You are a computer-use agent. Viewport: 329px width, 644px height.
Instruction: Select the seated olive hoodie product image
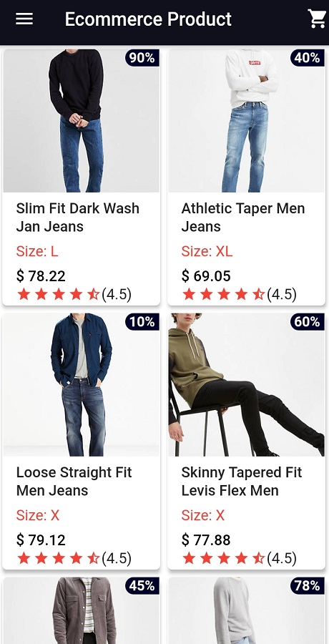click(x=247, y=385)
